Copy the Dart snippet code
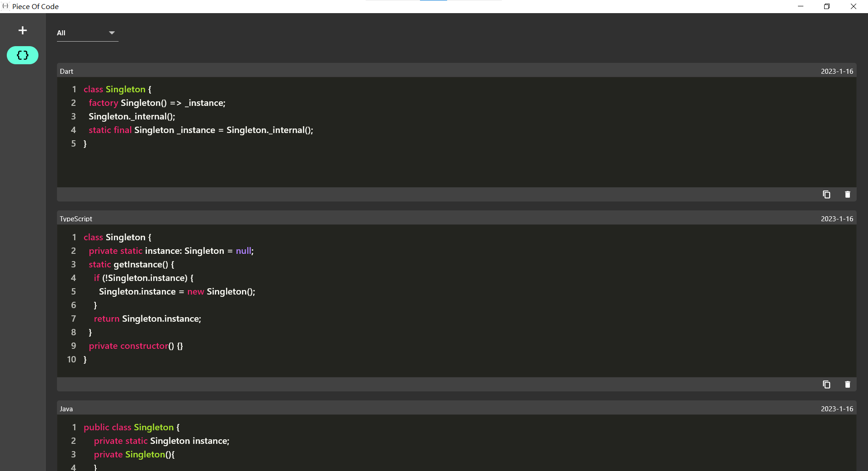This screenshot has height=471, width=868. coord(826,195)
